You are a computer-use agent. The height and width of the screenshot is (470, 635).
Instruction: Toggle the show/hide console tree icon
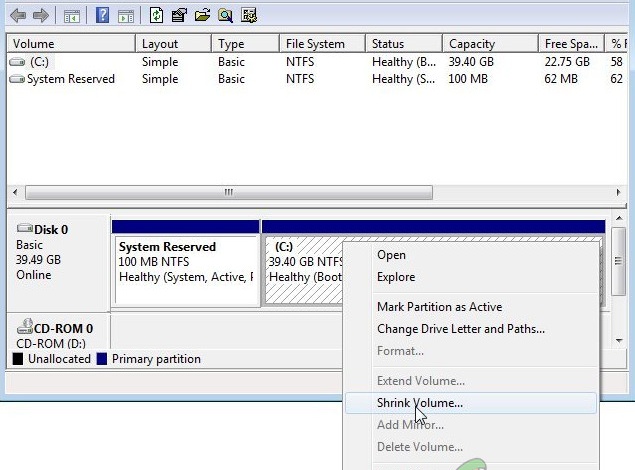tap(72, 15)
